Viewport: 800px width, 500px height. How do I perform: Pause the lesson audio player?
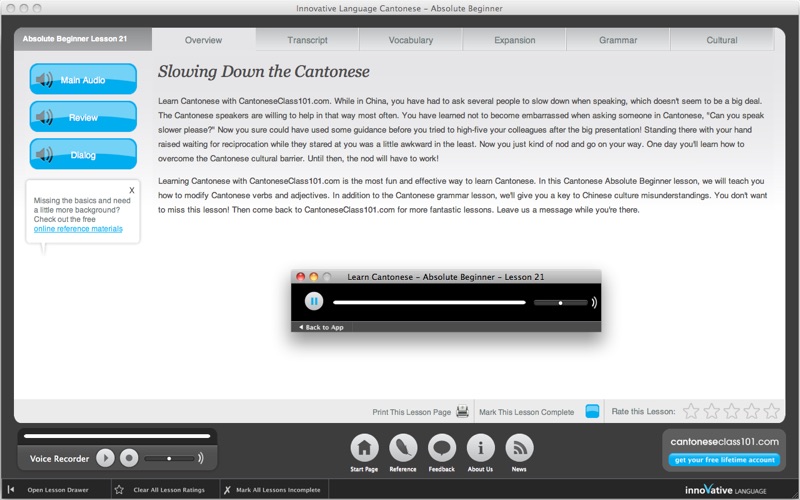click(314, 301)
